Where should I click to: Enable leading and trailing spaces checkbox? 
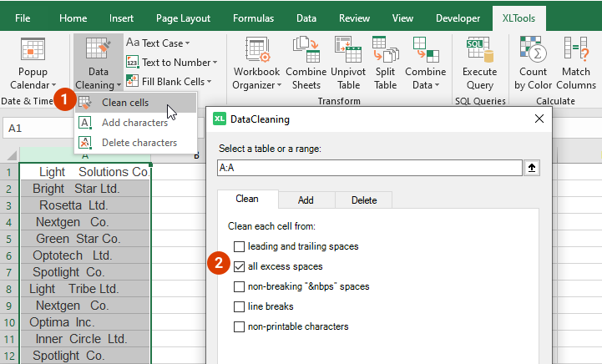point(240,246)
